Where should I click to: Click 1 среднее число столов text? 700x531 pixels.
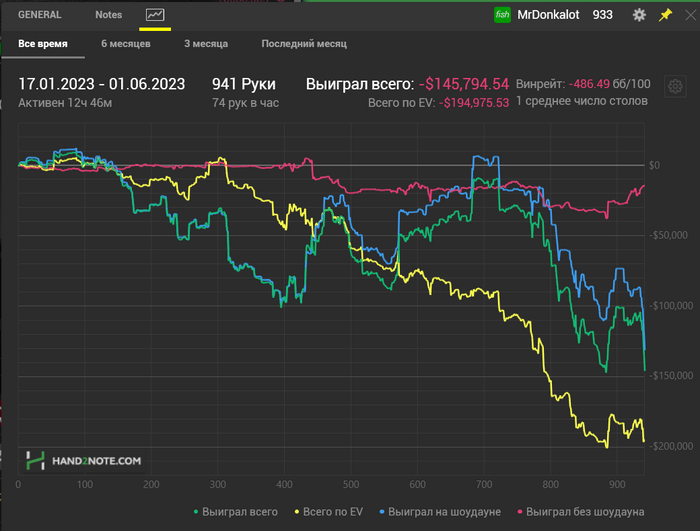[582, 101]
